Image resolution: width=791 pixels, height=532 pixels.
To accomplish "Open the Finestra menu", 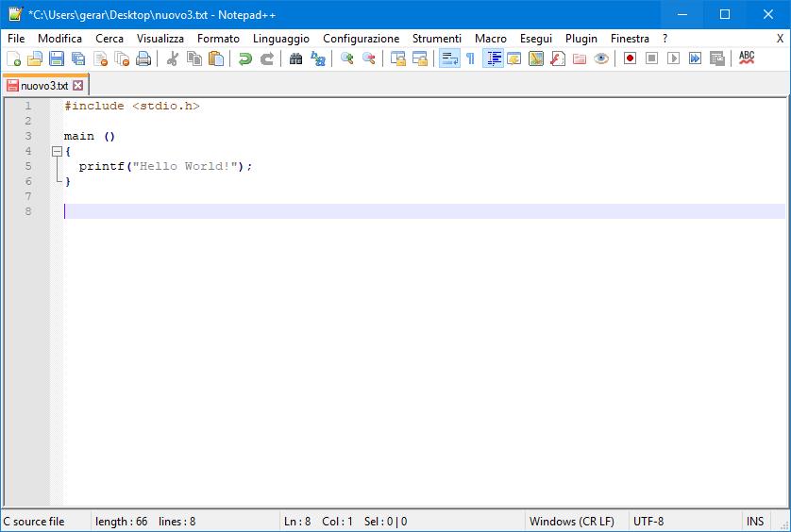I will click(x=631, y=39).
